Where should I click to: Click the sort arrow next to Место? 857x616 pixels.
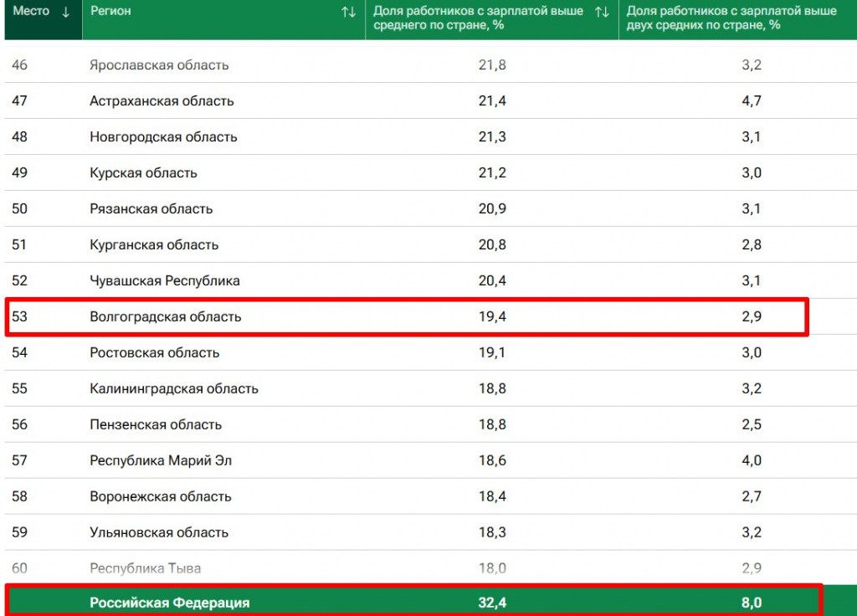click(x=66, y=12)
